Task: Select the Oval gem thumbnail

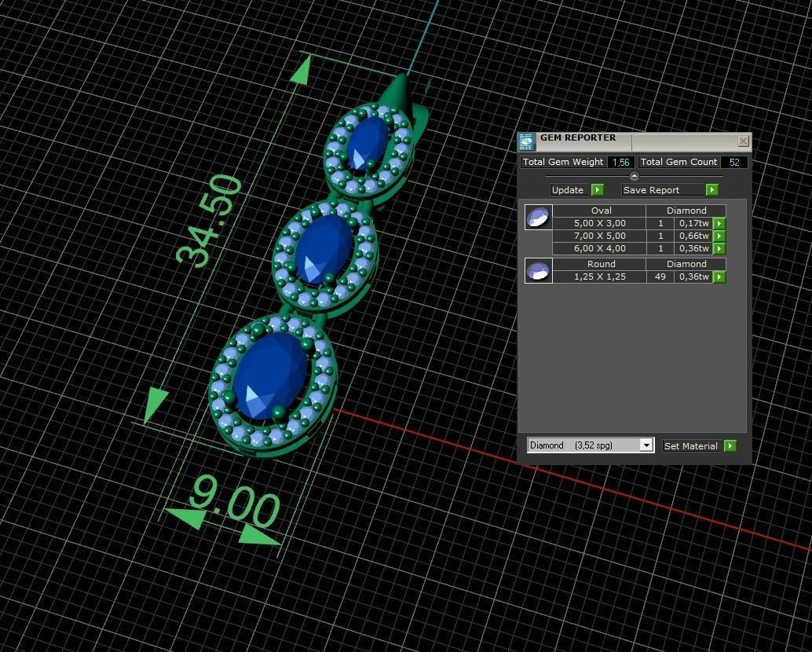Action: tap(538, 217)
